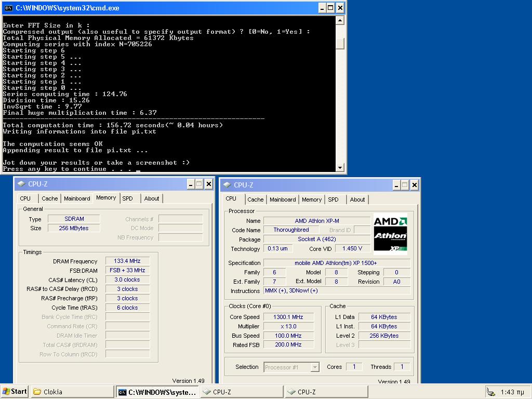Click the network tray icon
Viewport: 532px width, 399px height.
pyautogui.click(x=490, y=392)
